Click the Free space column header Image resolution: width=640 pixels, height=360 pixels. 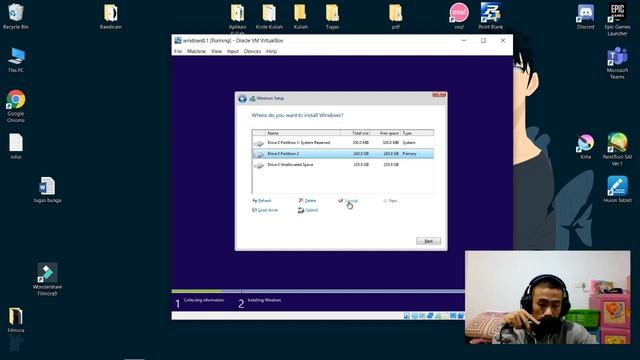click(x=386, y=133)
